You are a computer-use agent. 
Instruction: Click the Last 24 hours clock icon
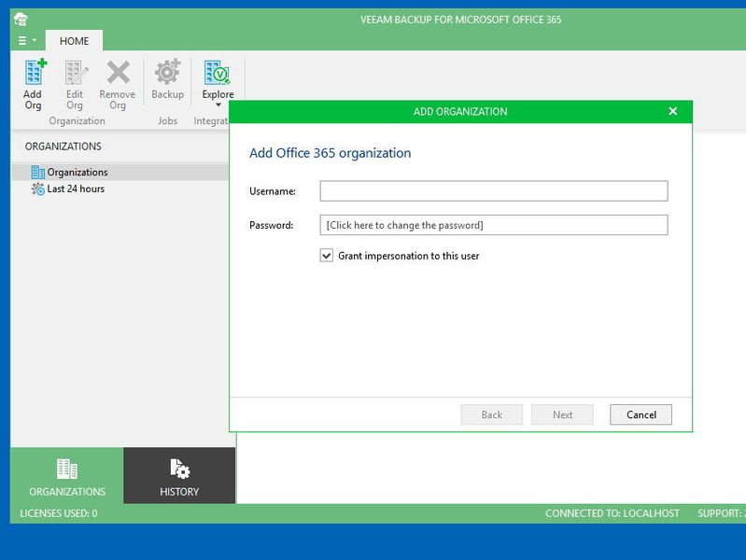[x=37, y=189]
